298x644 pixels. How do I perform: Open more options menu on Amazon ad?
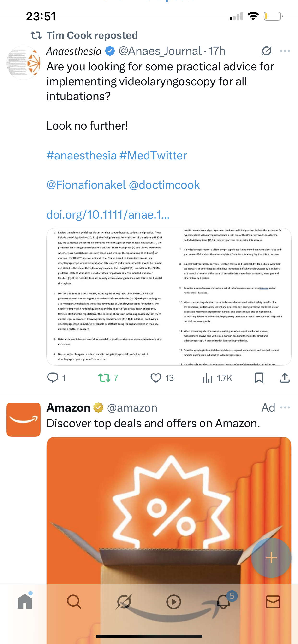[x=285, y=408]
